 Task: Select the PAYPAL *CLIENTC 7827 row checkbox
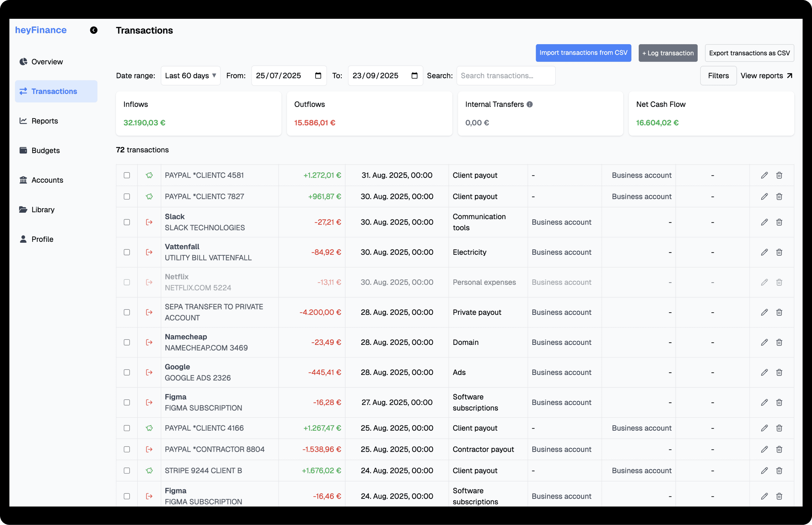(x=127, y=197)
